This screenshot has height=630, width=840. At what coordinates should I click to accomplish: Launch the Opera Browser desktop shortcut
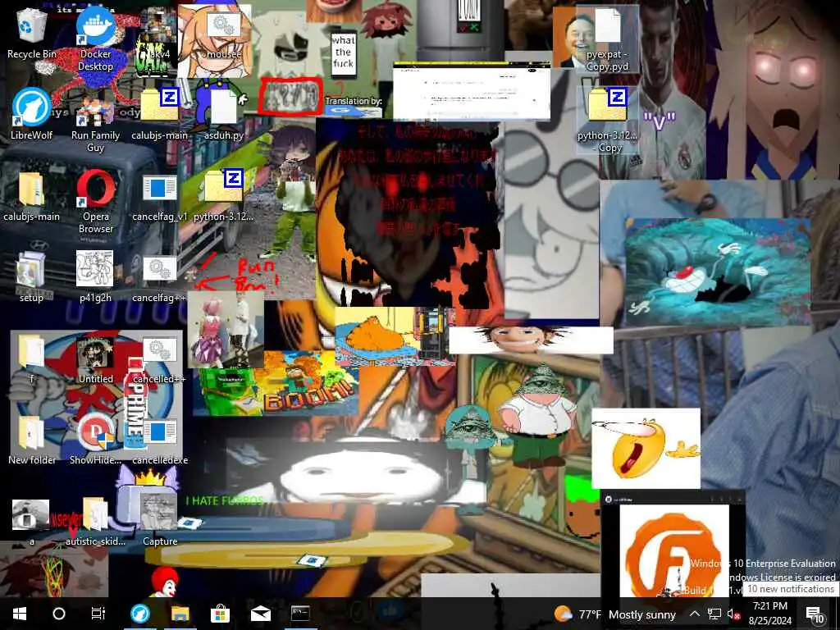[x=96, y=203]
